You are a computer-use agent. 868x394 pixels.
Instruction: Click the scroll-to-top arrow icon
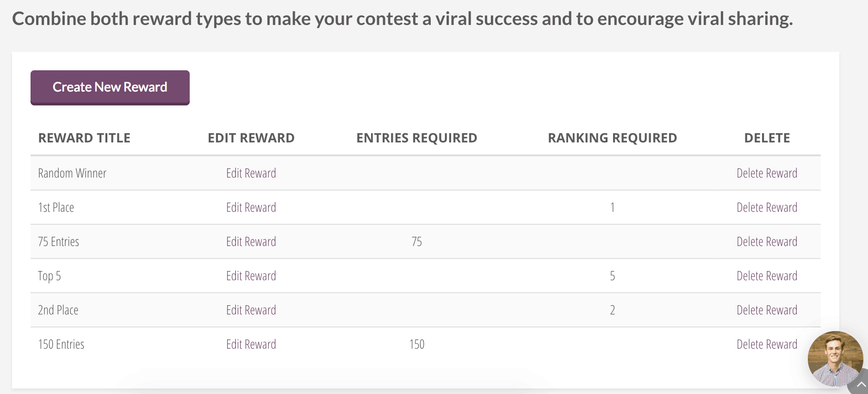(x=861, y=385)
